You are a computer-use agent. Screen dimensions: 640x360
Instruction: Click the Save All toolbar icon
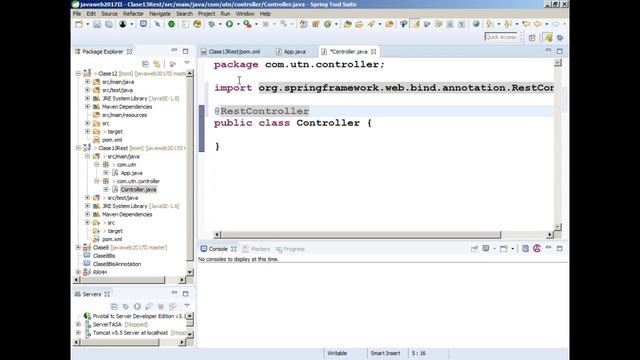[x=109, y=24]
